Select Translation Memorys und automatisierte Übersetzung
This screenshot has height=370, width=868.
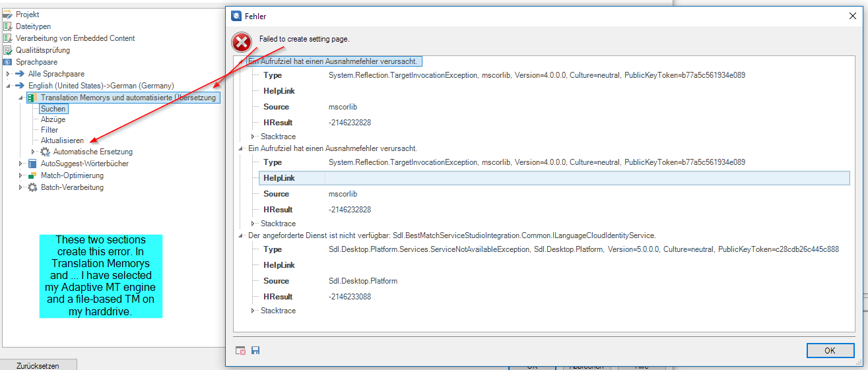(128, 98)
